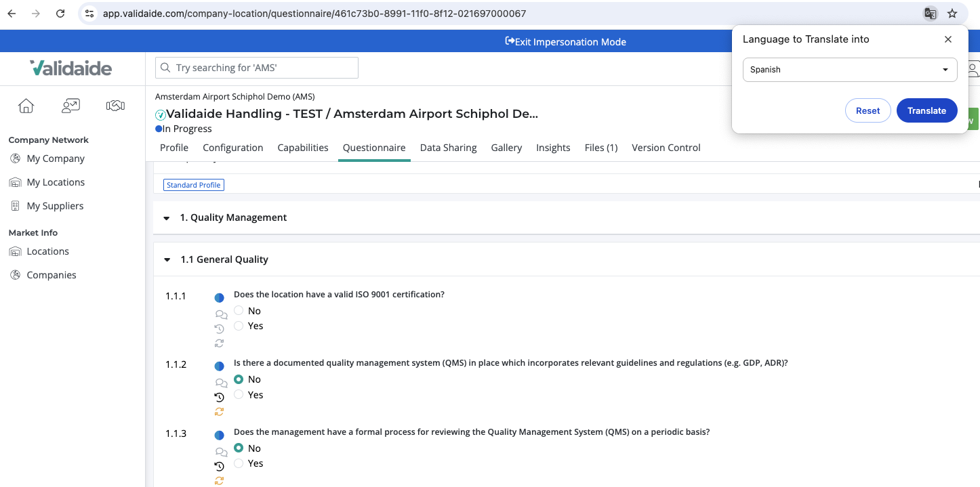Click the Google Translate icon in address bar
980x487 pixels.
(x=931, y=14)
